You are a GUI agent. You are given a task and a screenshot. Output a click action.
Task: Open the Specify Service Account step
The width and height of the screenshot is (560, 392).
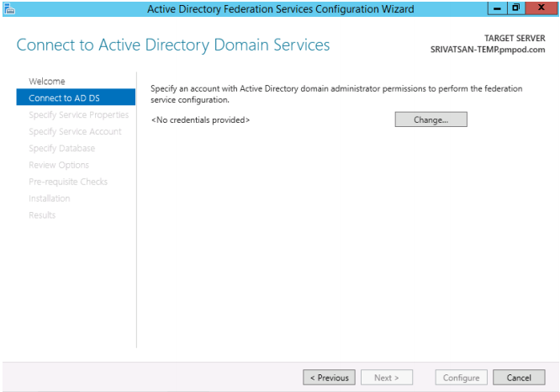tap(75, 131)
